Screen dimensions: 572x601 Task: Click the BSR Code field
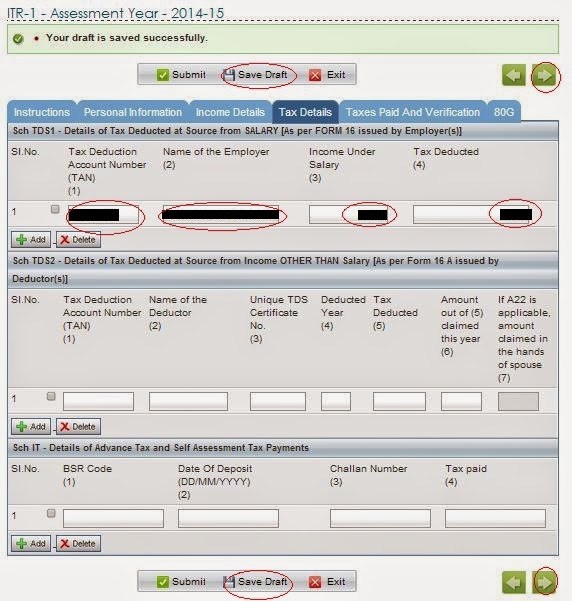(x=113, y=518)
